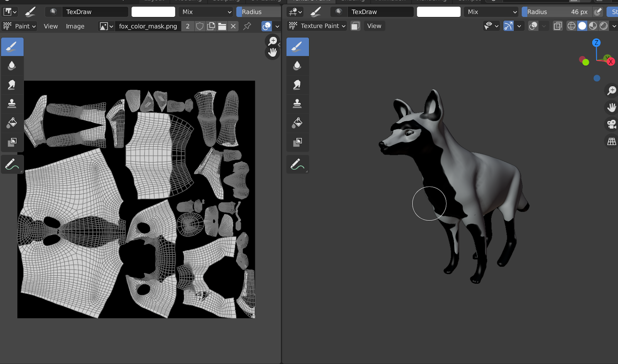Open View menu in image editor
The image size is (618, 364).
pyautogui.click(x=51, y=26)
